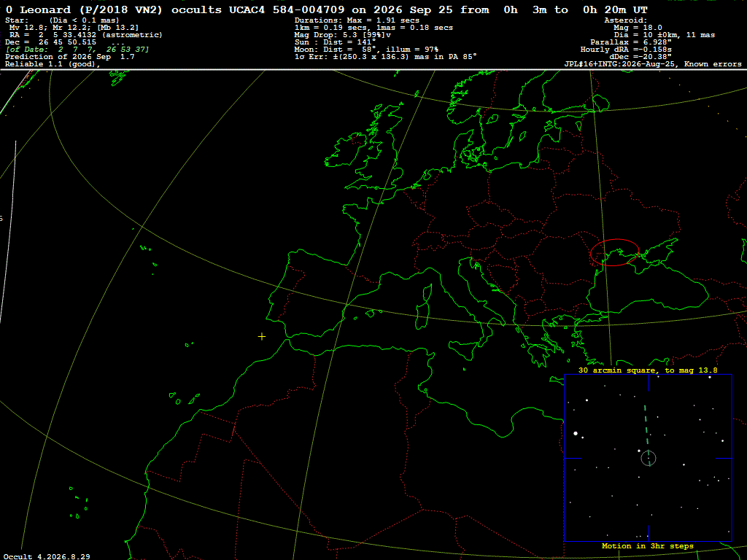Click the green "of Date" coordinates line

click(77, 50)
